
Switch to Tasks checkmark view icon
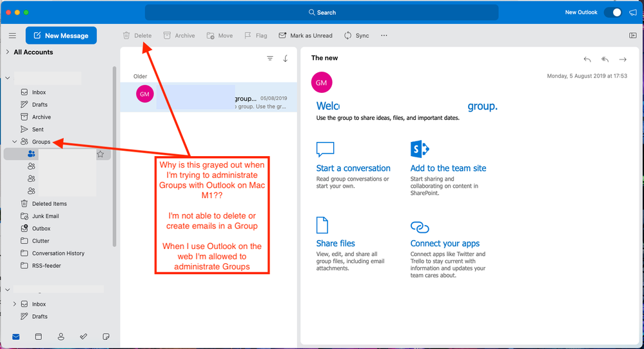(83, 337)
